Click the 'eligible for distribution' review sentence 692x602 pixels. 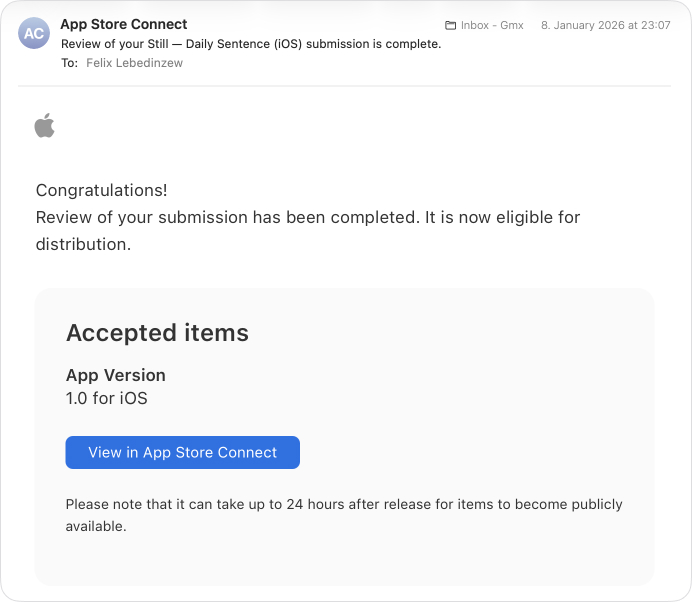click(x=308, y=231)
